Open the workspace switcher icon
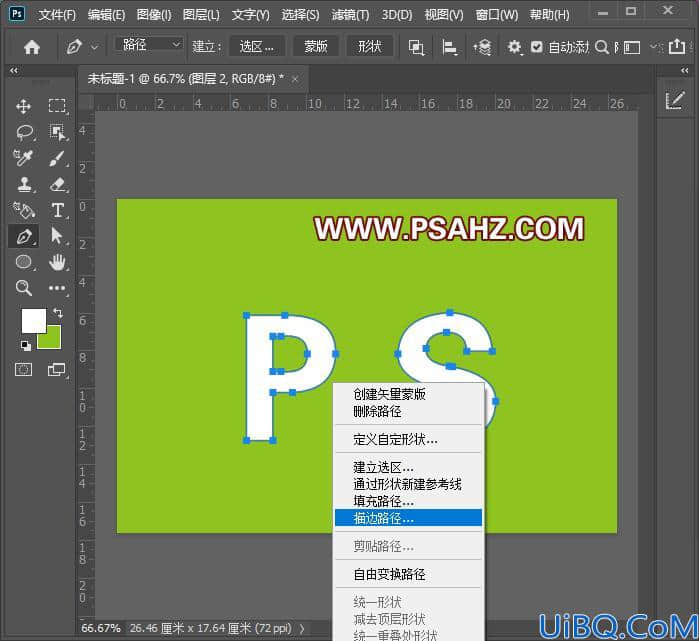This screenshot has width=699, height=641. (631, 47)
